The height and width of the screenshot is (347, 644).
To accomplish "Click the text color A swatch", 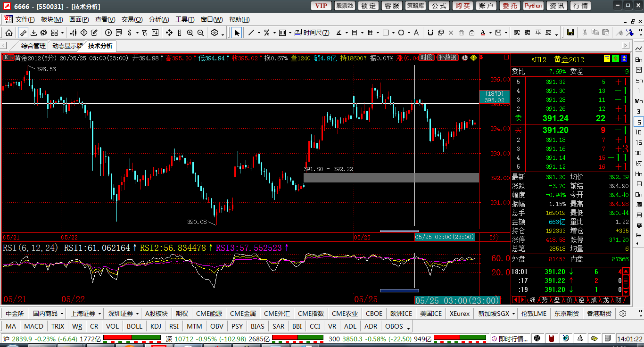I will (483, 33).
